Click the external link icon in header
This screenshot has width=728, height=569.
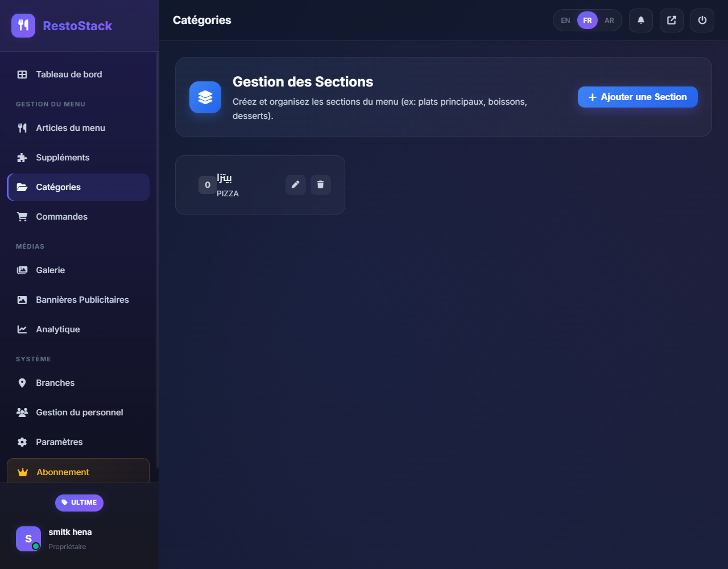(x=671, y=20)
